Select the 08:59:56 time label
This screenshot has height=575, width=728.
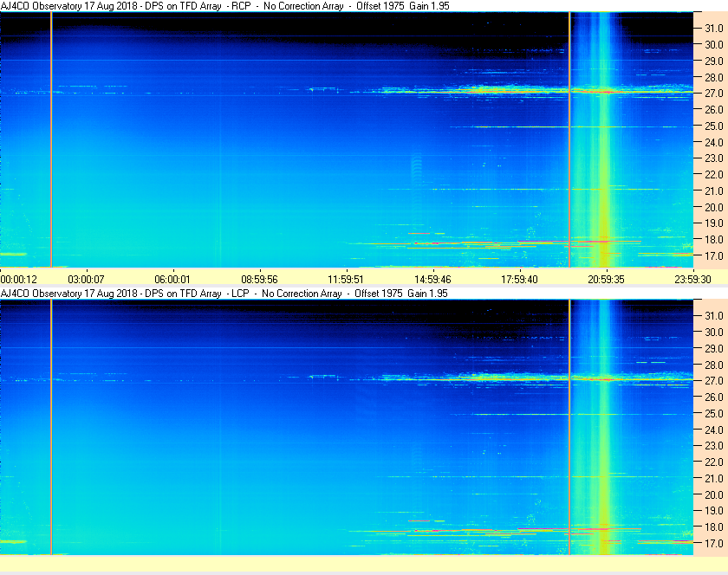pos(259,280)
